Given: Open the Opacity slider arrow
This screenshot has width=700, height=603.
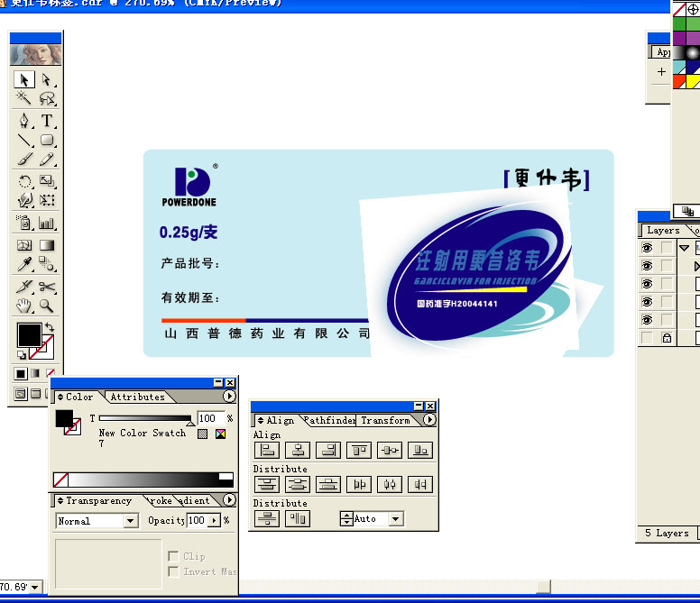Looking at the screenshot, I should point(215,520).
